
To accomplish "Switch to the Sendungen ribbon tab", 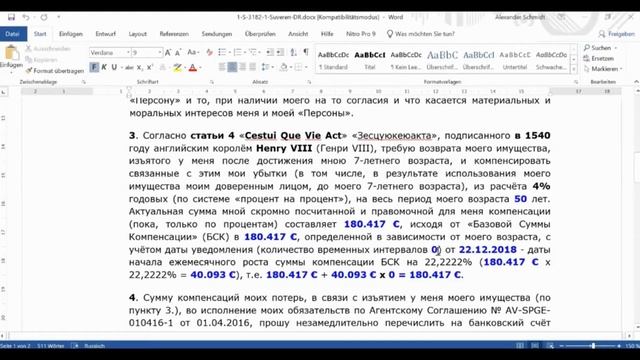I will (217, 34).
